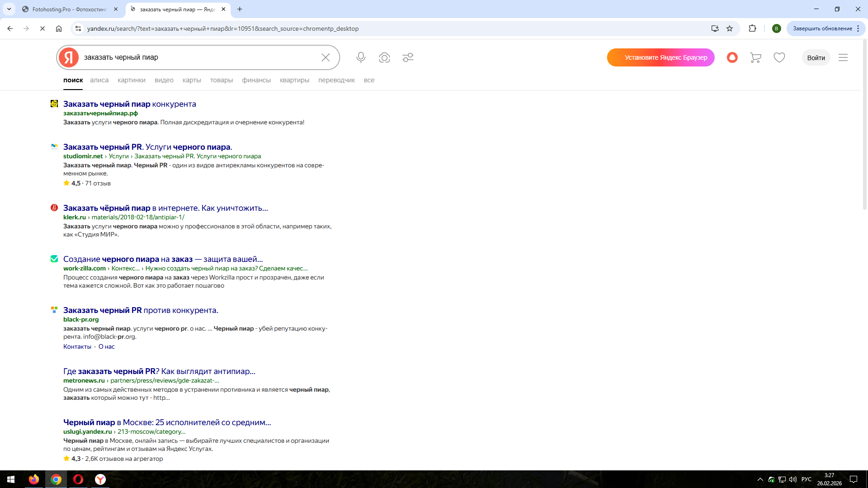Launch Firefox from taskbar
This screenshot has width=868, height=488.
tap(34, 479)
